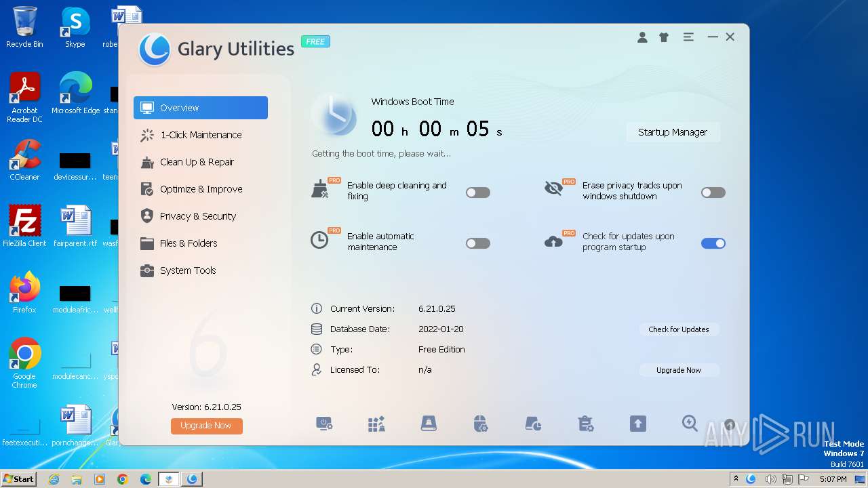Click the Skype desktop shortcut
The width and height of the screenshot is (868, 488).
pos(75,27)
